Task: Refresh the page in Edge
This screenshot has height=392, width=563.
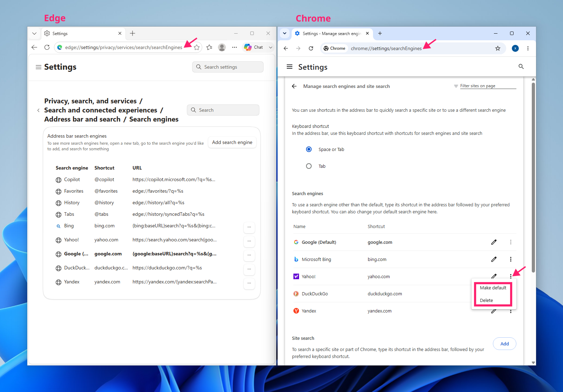Action: tap(47, 47)
